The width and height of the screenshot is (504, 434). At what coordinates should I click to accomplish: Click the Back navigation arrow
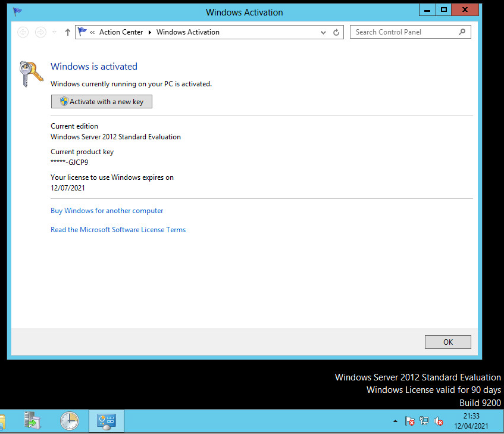23,32
